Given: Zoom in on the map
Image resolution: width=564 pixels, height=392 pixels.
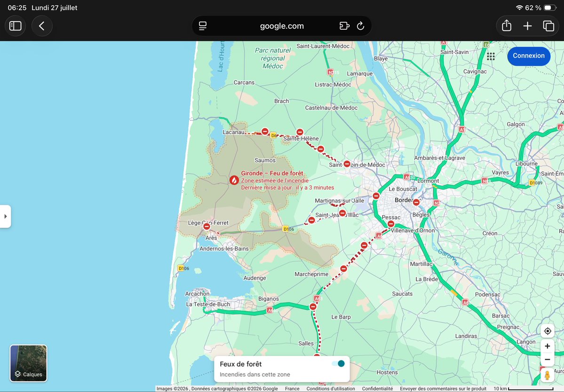Looking at the screenshot, I should [x=548, y=346].
